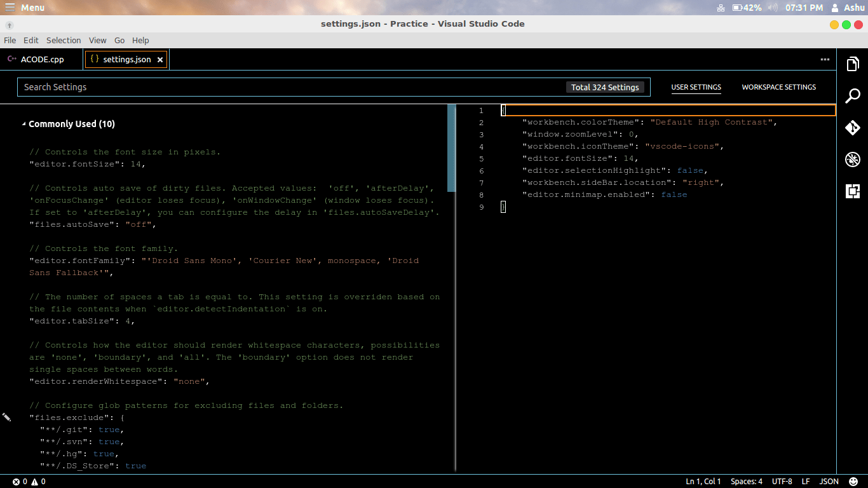868x488 pixels.
Task: Open the View menu
Action: (x=98, y=40)
